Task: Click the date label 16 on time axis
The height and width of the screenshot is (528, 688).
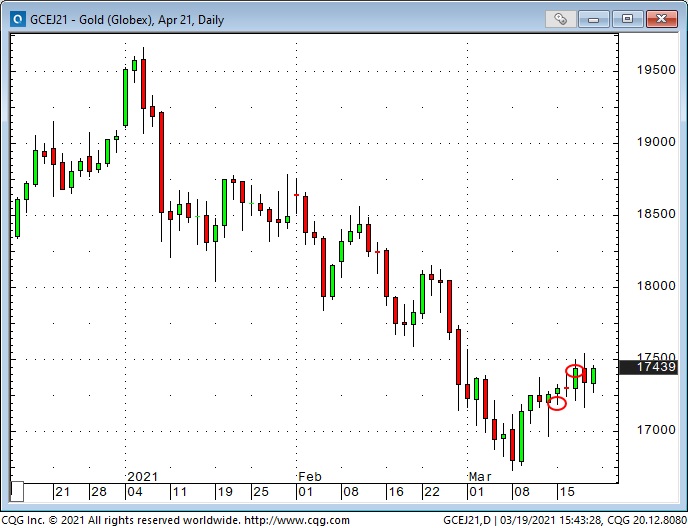Action: tap(396, 492)
